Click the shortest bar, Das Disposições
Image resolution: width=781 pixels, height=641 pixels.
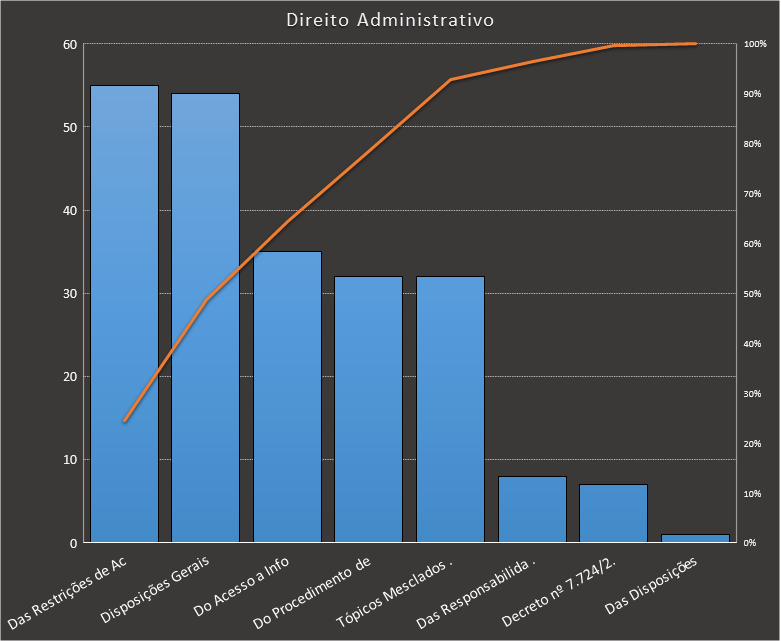coord(695,538)
